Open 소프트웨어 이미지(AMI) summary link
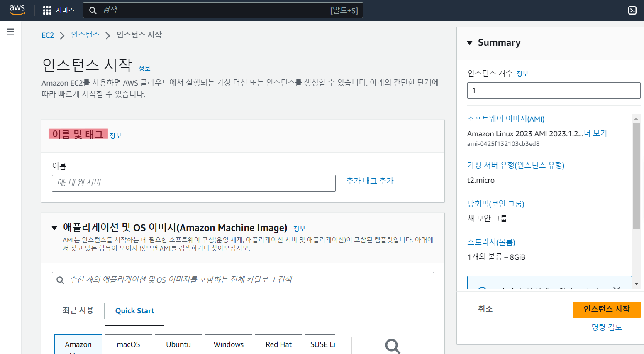 [506, 119]
